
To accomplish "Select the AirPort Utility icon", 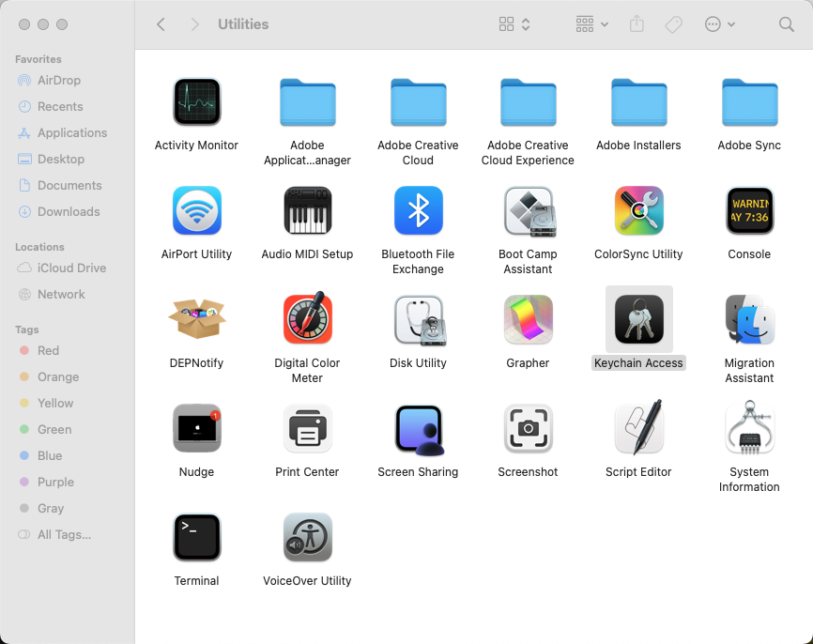I will pyautogui.click(x=196, y=210).
